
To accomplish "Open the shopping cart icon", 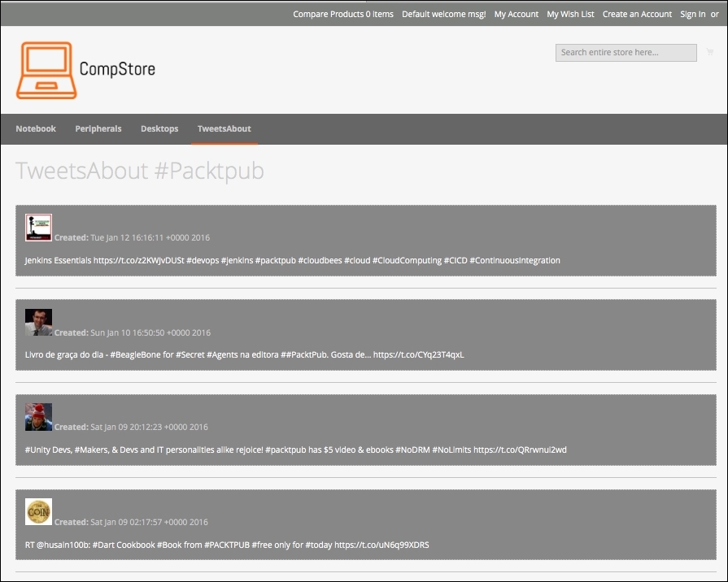I will click(710, 51).
